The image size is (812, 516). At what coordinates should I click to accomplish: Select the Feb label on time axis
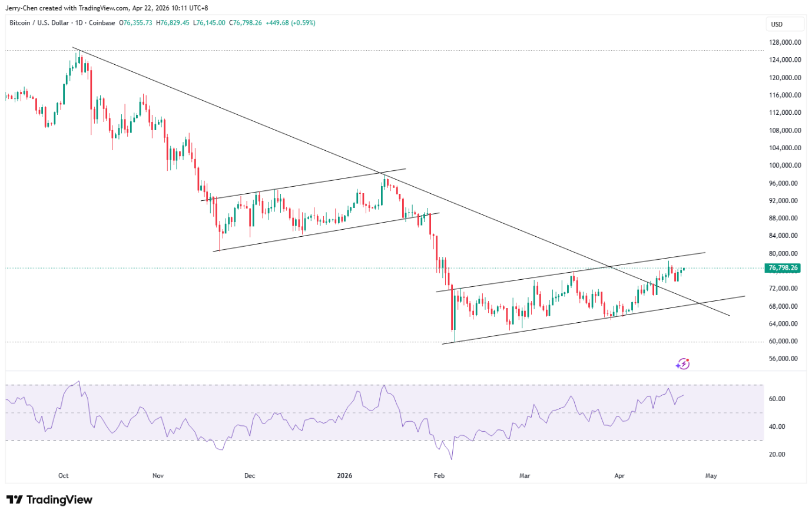tap(438, 475)
